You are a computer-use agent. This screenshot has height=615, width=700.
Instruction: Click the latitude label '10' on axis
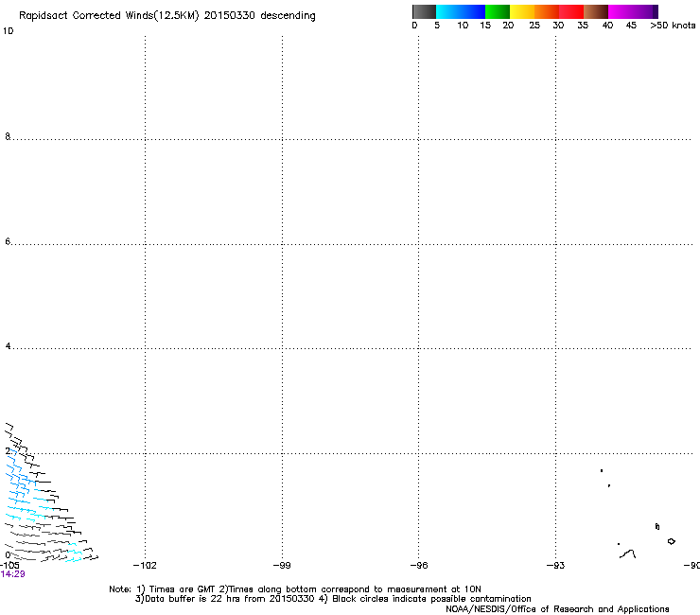(8, 31)
